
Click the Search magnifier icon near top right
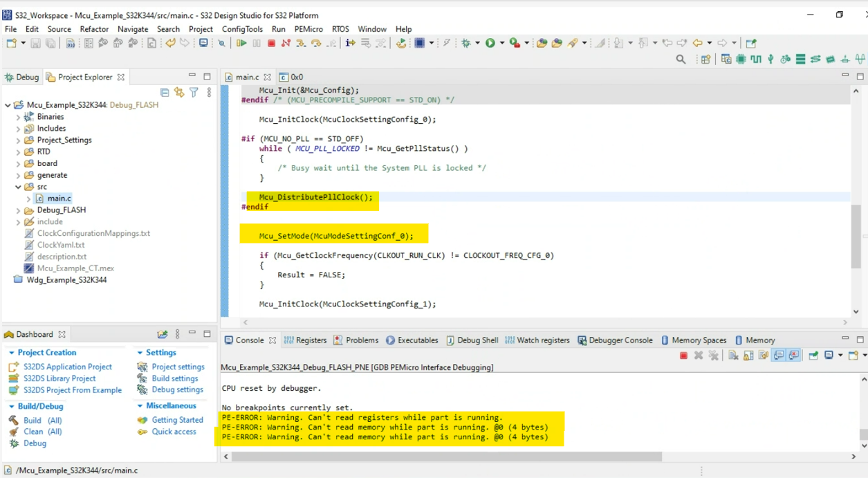[681, 59]
